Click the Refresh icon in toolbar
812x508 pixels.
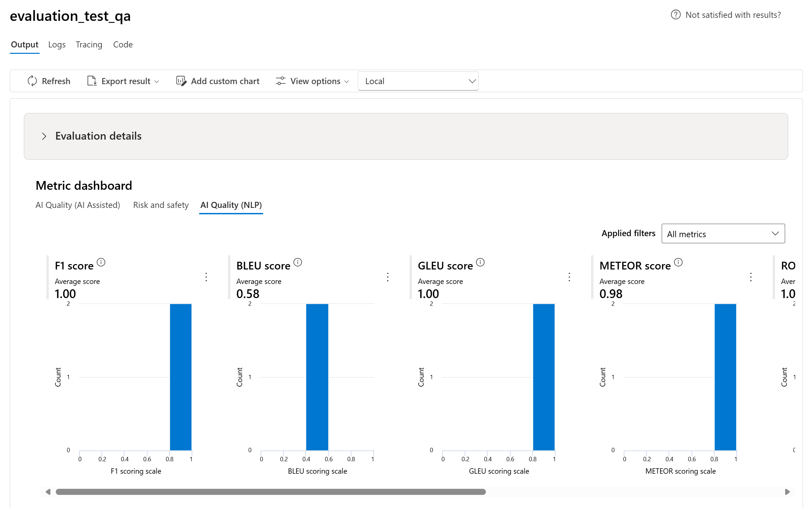coord(32,81)
